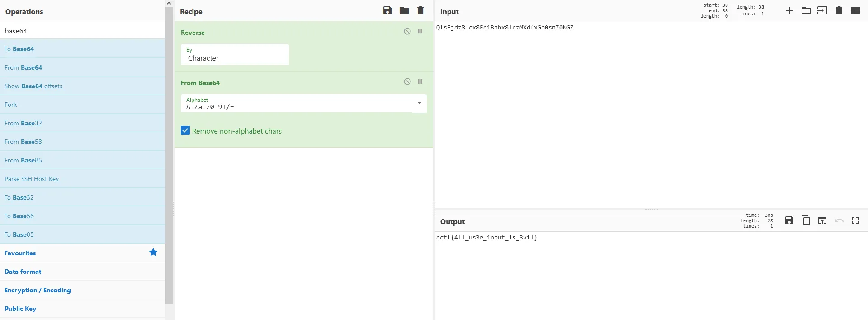Clear recipe with the trash icon

coord(420,11)
